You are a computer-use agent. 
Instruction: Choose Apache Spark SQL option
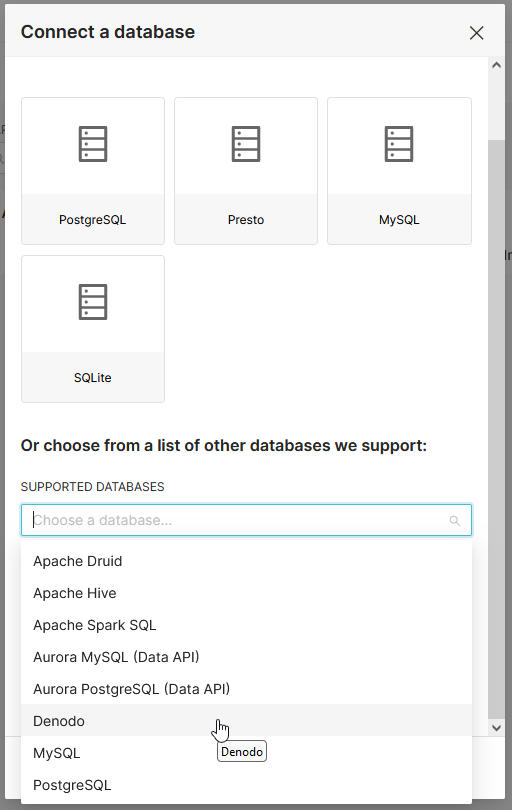click(x=246, y=625)
